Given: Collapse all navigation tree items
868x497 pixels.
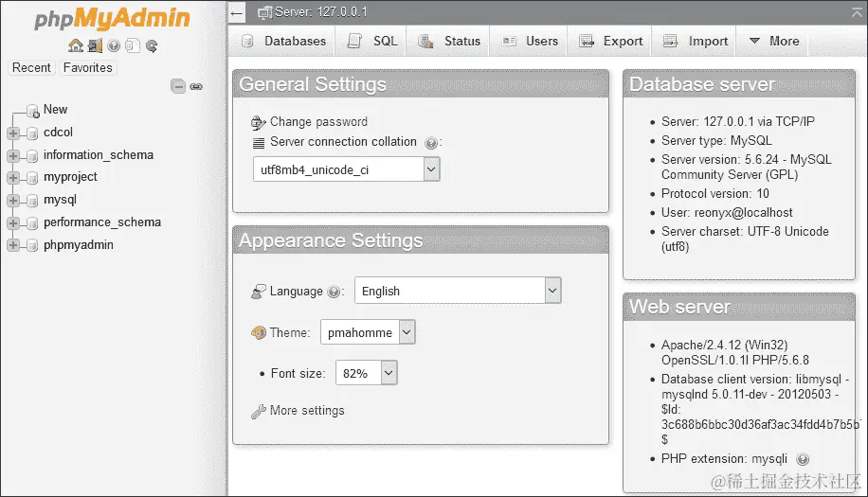Looking at the screenshot, I should [178, 86].
